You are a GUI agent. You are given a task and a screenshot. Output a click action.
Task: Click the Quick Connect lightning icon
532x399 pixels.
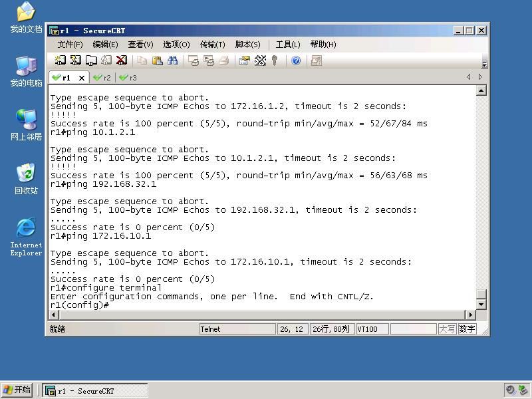[x=76, y=61]
